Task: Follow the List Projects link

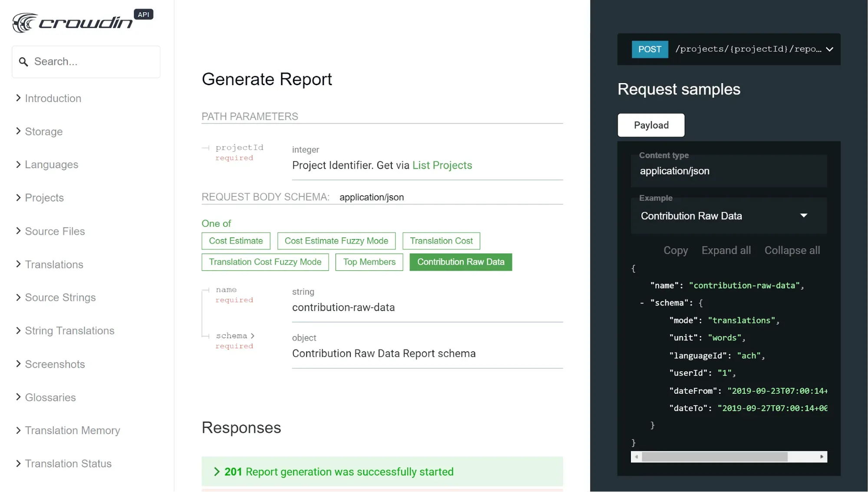Action: (442, 166)
